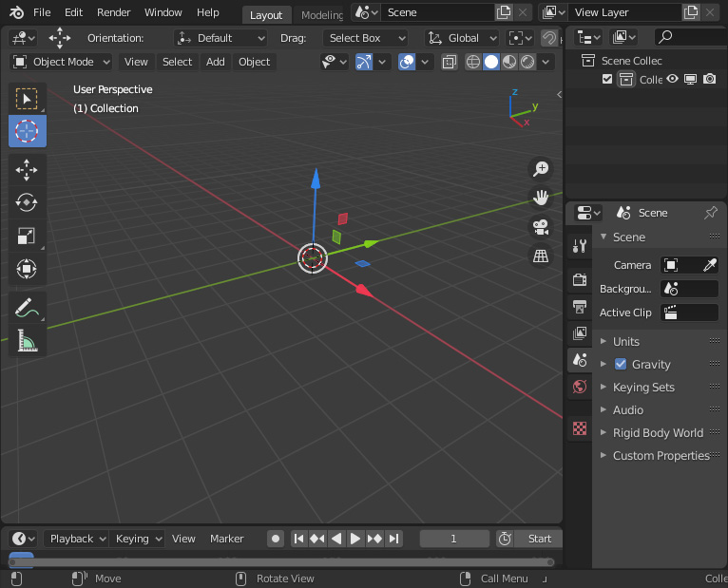728x588 pixels.
Task: Expand the Rigid Body World panel
Action: pos(658,432)
